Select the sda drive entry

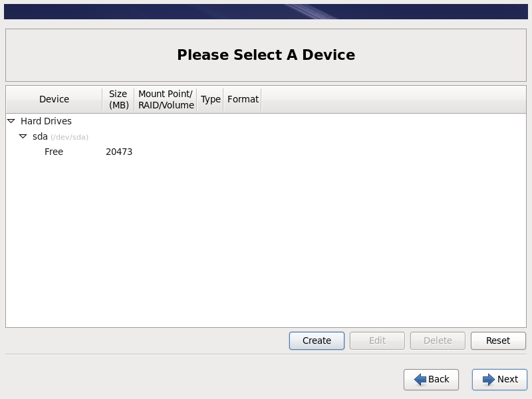40,136
